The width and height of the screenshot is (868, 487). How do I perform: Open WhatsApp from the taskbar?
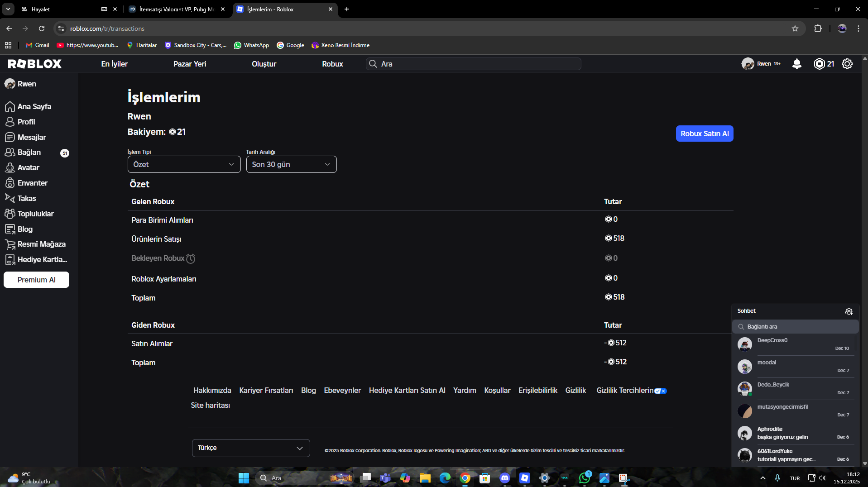pyautogui.click(x=585, y=478)
